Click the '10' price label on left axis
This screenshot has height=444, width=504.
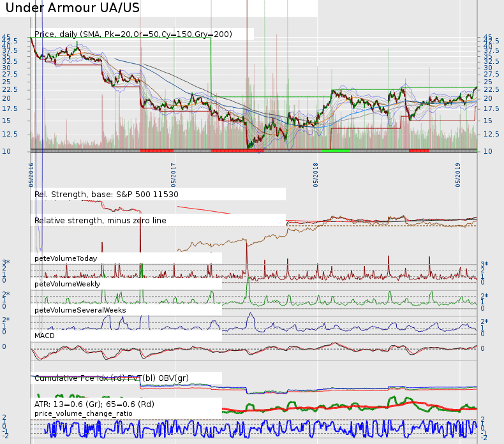6,151
